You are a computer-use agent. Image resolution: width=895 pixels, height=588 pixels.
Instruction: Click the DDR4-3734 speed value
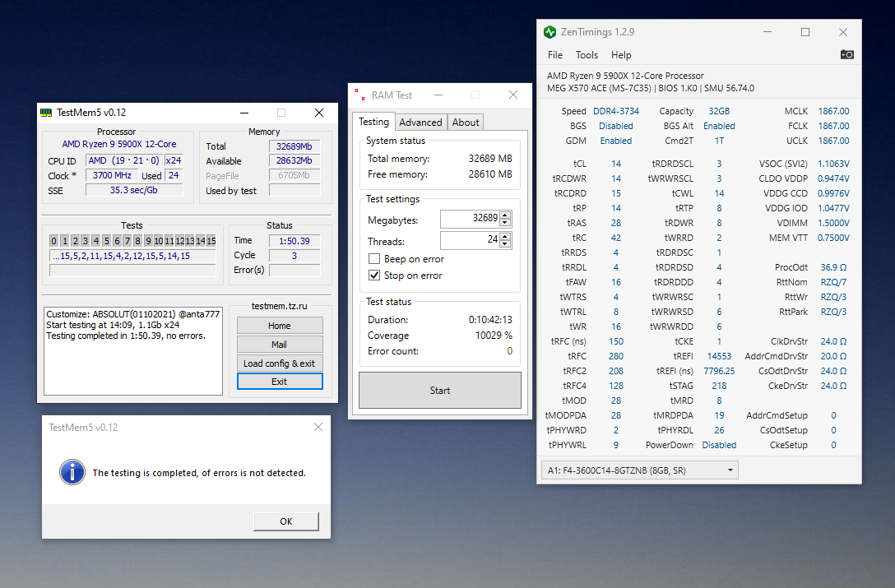[x=616, y=111]
